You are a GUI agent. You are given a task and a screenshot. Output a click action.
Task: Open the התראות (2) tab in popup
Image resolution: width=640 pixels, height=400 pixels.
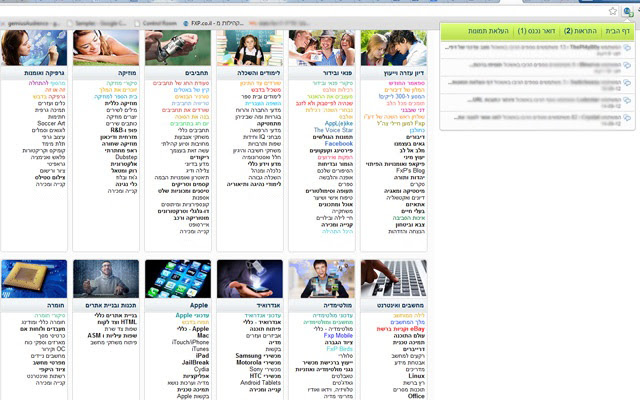[580, 31]
